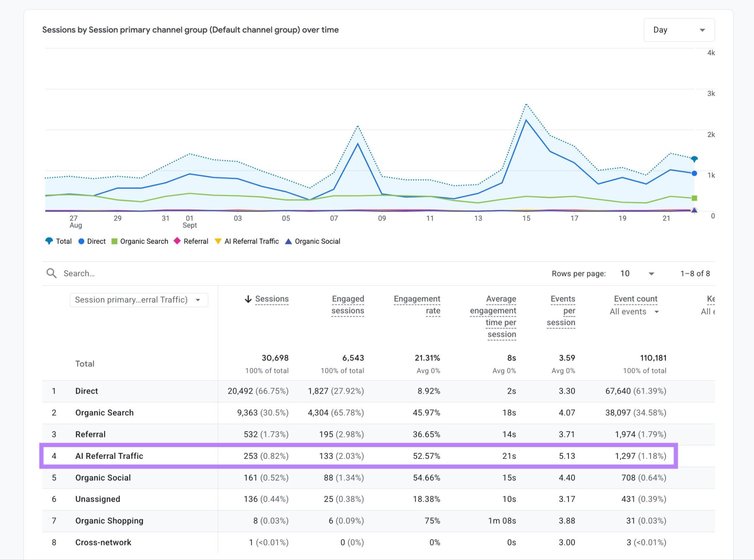Select the Referral row label
Screen dimensions: 754x560
[90, 434]
